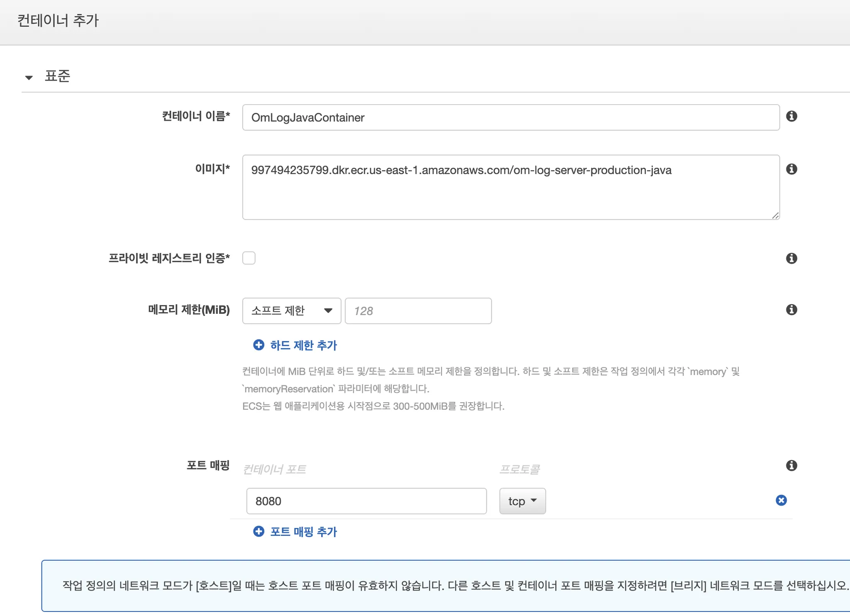850x616 pixels.
Task: Open the 소프트 제한 memory type dropdown
Action: pyautogui.click(x=291, y=310)
